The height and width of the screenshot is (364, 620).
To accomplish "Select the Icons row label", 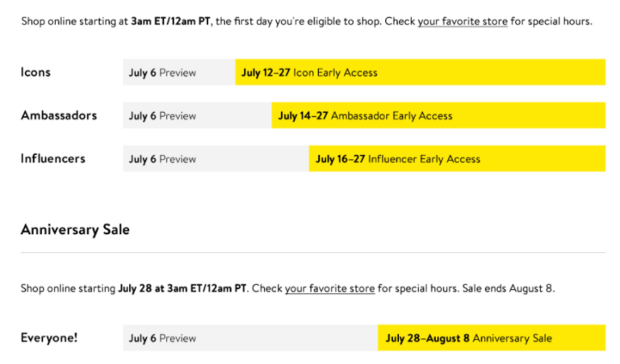I will tap(36, 73).
